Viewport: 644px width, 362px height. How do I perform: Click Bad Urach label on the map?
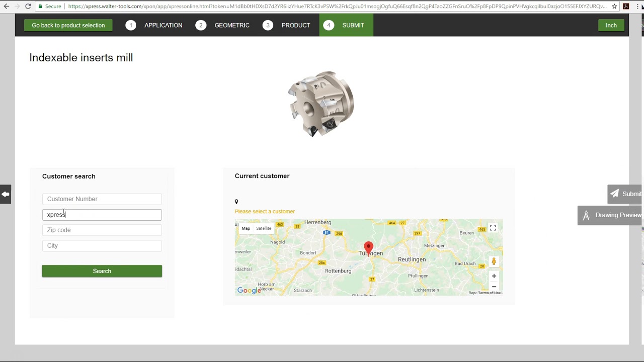[465, 263]
